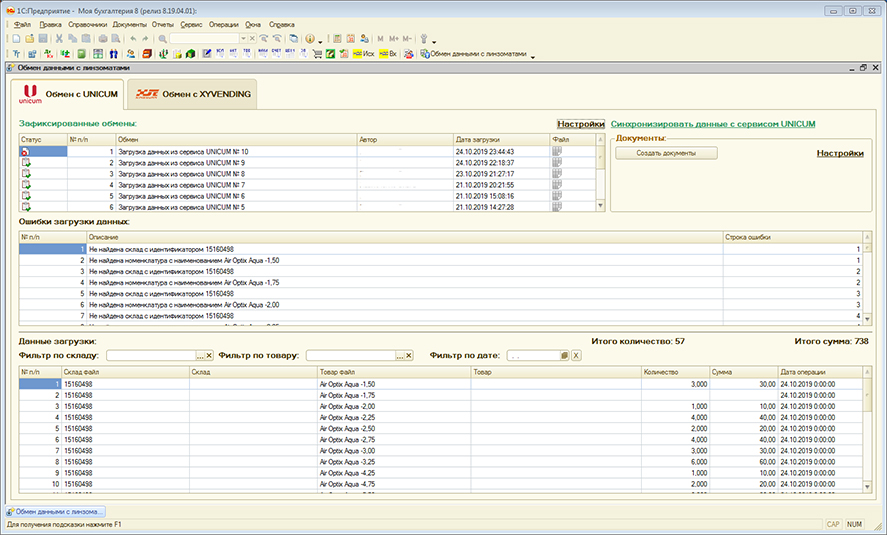Click the file icon in exchange row 1
Screen dimensions: 887x535
click(557, 152)
